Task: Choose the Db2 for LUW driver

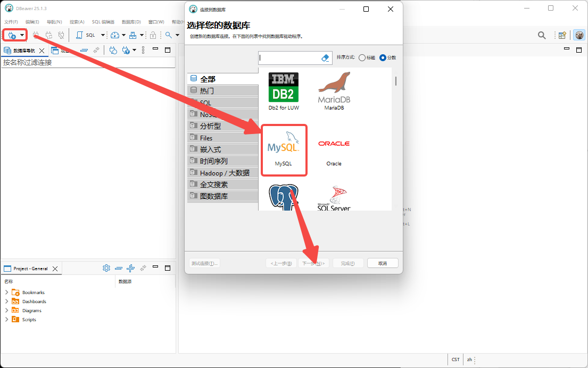Action: point(284,91)
